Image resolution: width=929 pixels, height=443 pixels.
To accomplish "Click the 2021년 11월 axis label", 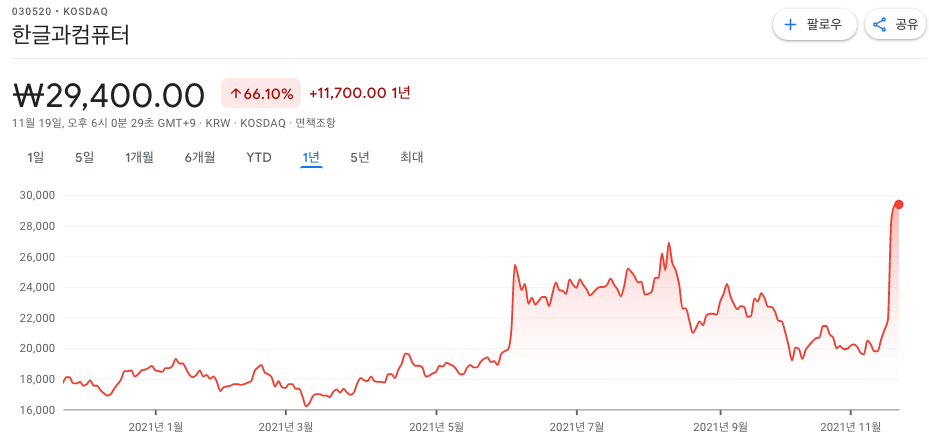I will [x=851, y=426].
